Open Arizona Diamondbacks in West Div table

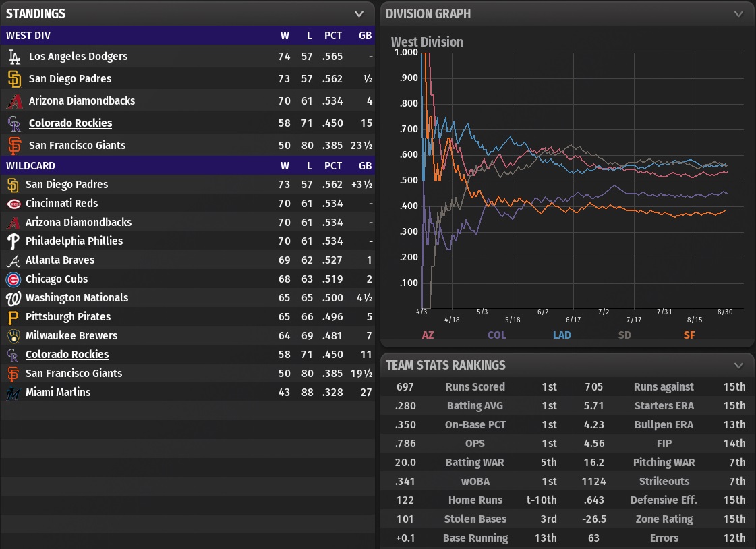[x=82, y=100]
